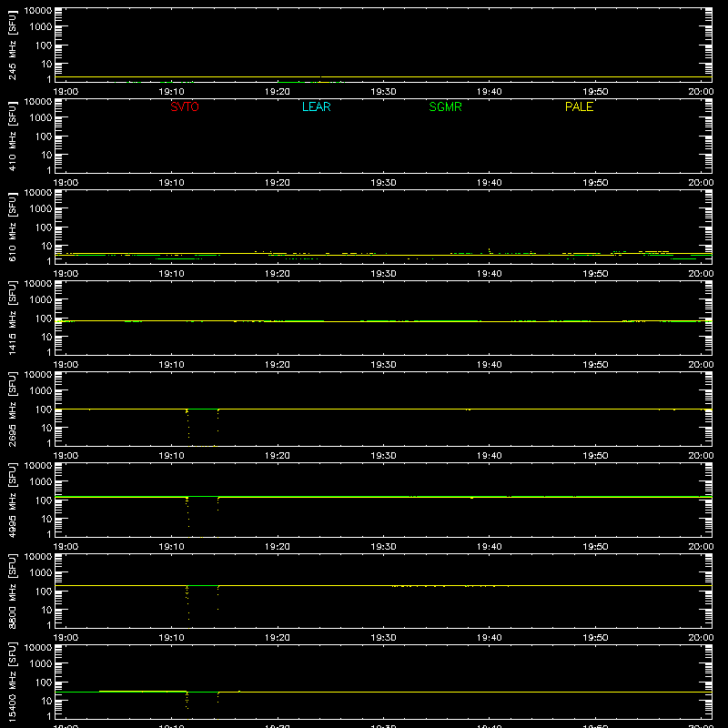Image resolution: width=728 pixels, height=728 pixels.
Task: Click 19:40 under the 4995 MHz plot
Action: pyautogui.click(x=490, y=547)
